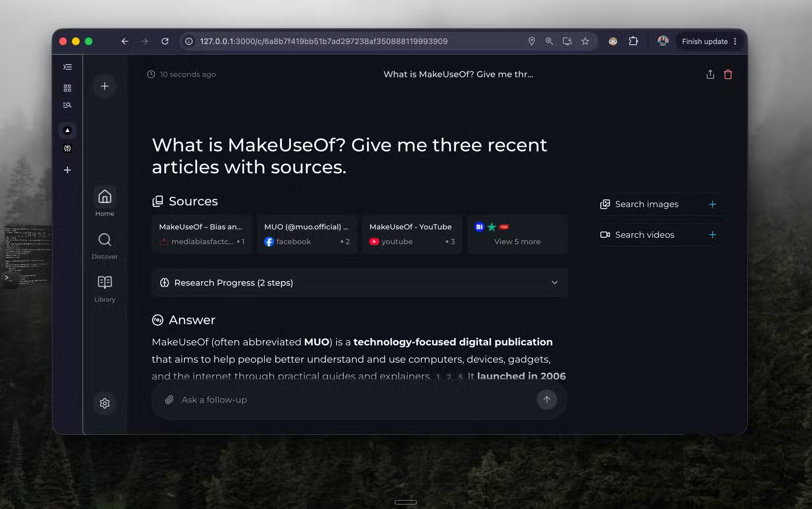Click the address bar URL

click(x=324, y=41)
